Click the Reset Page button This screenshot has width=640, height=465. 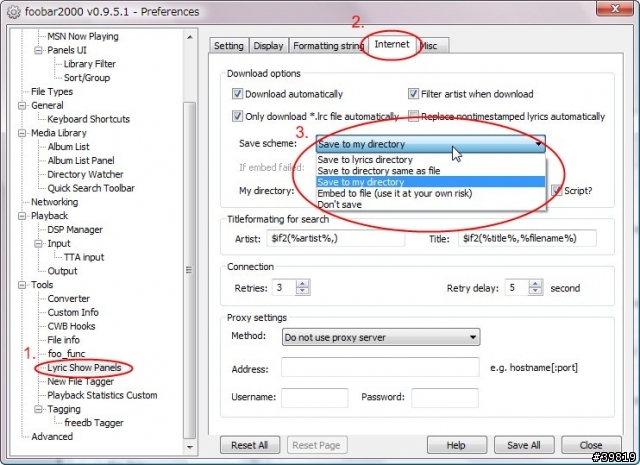coord(317,445)
